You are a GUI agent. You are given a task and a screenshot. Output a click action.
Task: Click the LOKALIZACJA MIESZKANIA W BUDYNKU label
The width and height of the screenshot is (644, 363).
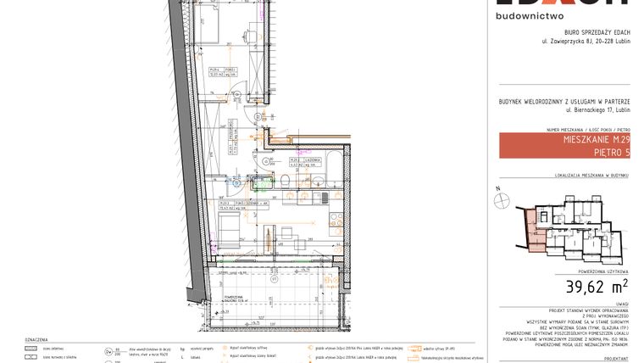[591, 176]
